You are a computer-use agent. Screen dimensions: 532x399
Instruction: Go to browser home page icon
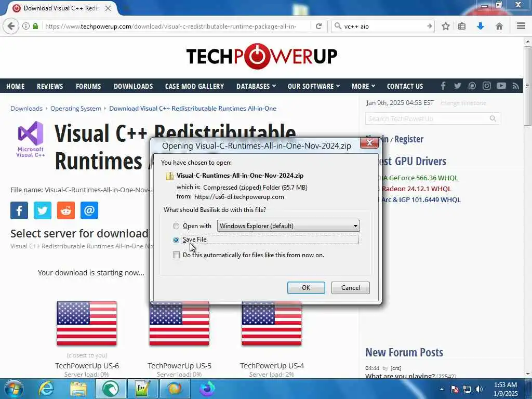pos(499,26)
